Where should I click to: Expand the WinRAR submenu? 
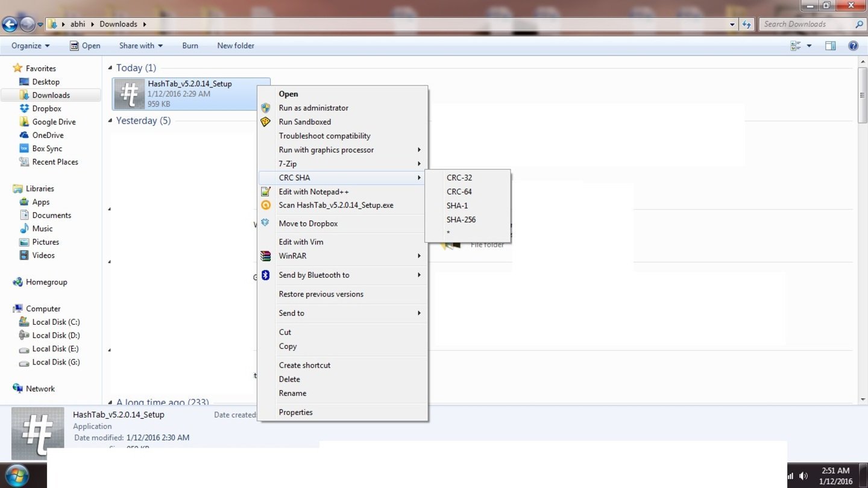(342, 256)
